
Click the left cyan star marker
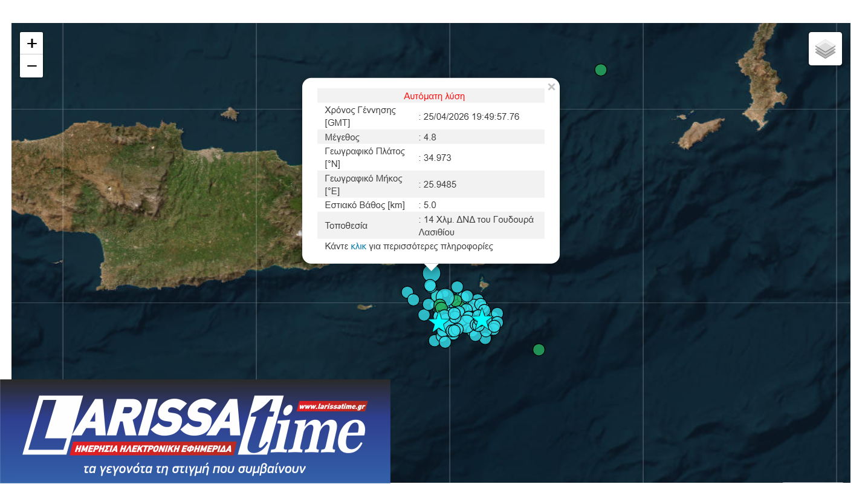[x=438, y=322]
